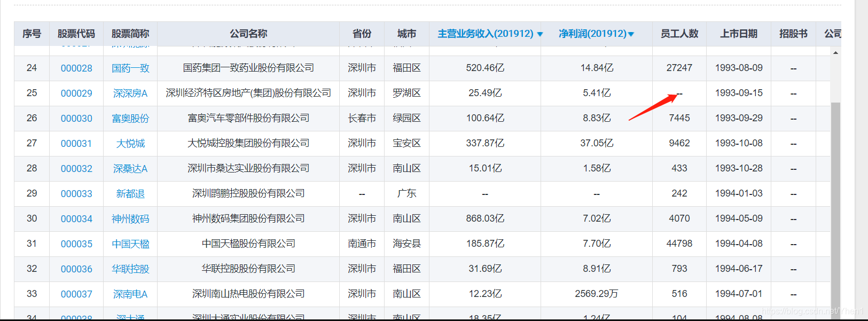Select 中国天楹股份有限公司 cell

coord(248,244)
